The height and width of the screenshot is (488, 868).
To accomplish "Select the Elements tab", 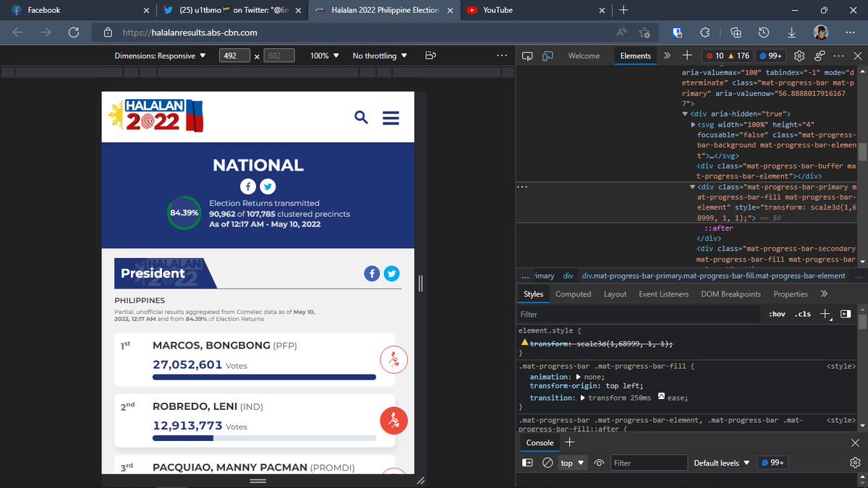I will 636,56.
